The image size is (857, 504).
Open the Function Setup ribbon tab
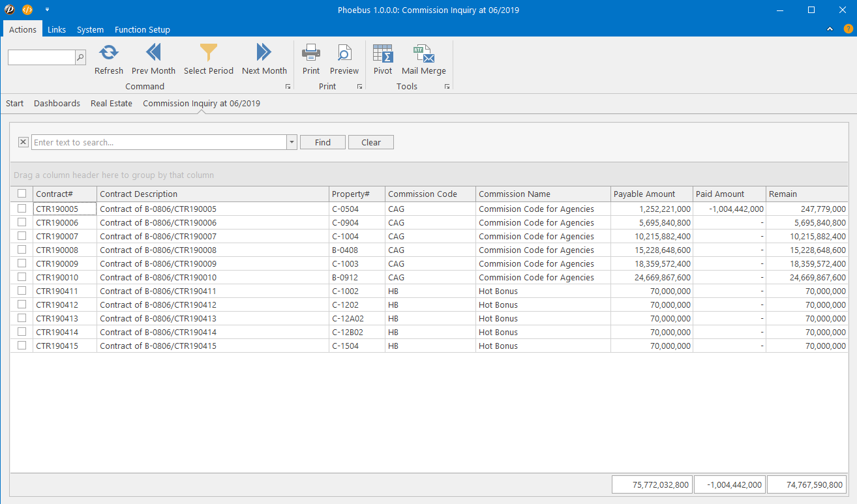coord(142,29)
